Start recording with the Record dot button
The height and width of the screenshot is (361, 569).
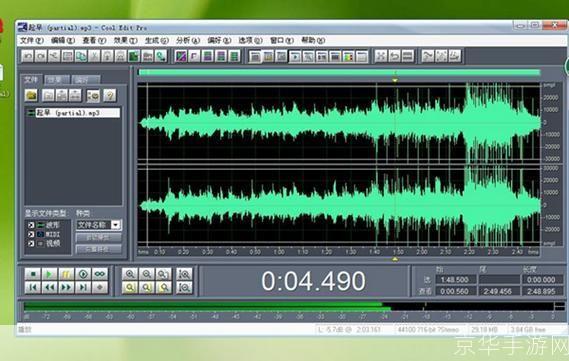(100, 287)
